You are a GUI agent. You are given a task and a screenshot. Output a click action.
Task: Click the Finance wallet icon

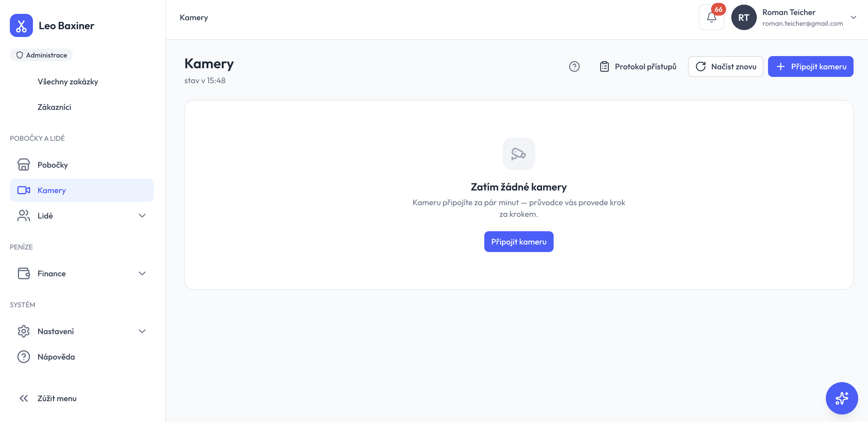click(x=24, y=273)
